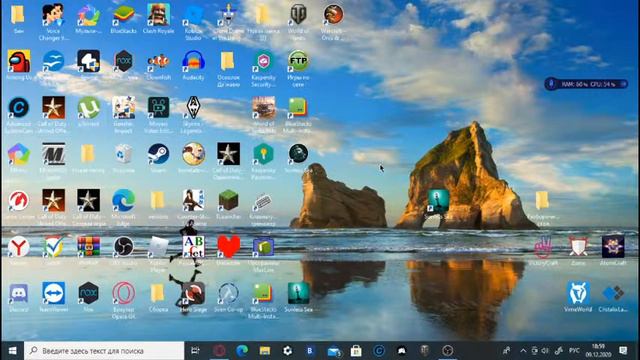The height and width of the screenshot is (360, 640).
Task: Launch the TeamViewer shortcut
Action: [53, 293]
